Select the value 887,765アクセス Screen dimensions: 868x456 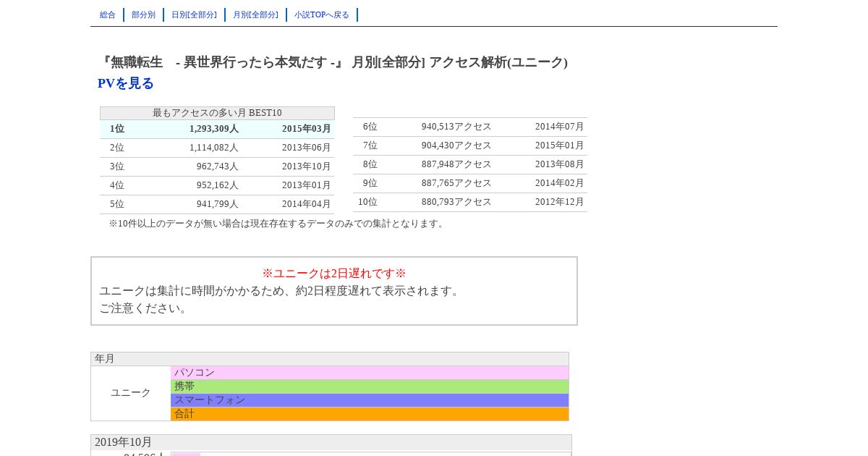pos(456,183)
